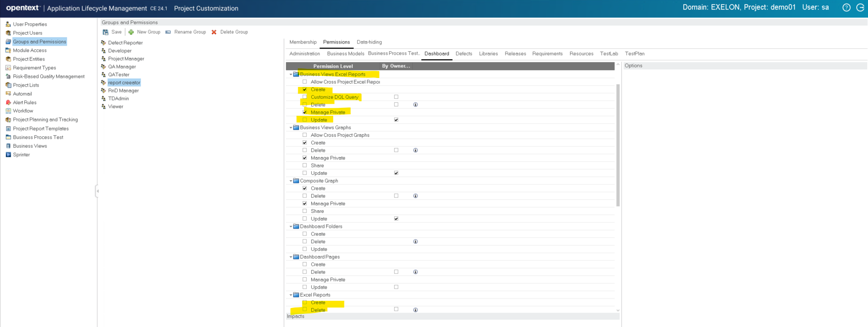Collapse the Composite Graph node
The width and height of the screenshot is (868, 327).
coord(291,181)
